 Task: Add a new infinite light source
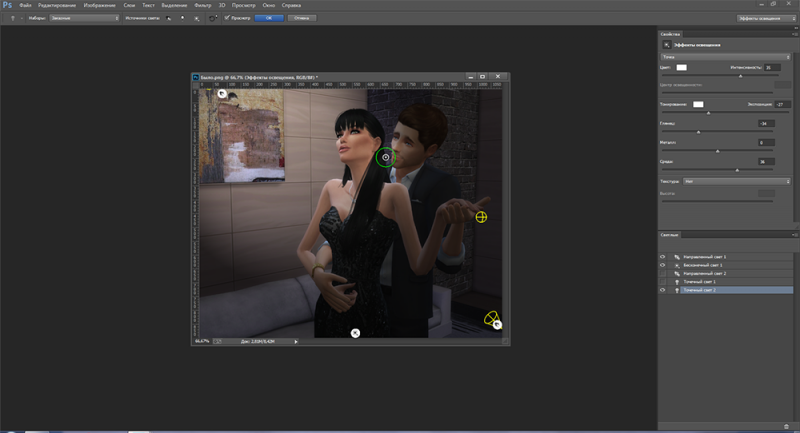(196, 18)
